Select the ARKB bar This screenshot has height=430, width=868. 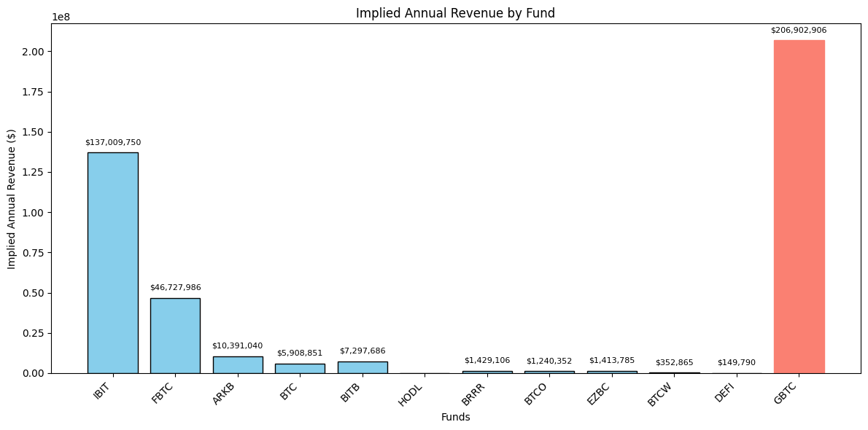point(238,365)
